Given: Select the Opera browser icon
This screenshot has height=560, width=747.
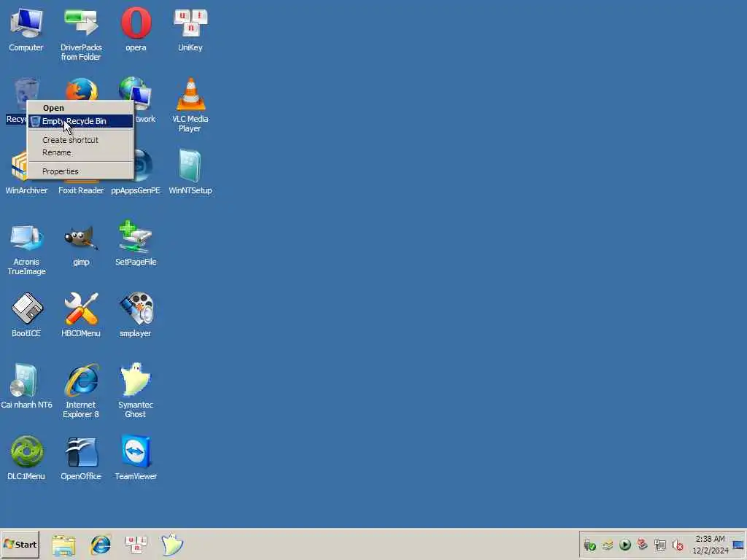Looking at the screenshot, I should (x=136, y=29).
